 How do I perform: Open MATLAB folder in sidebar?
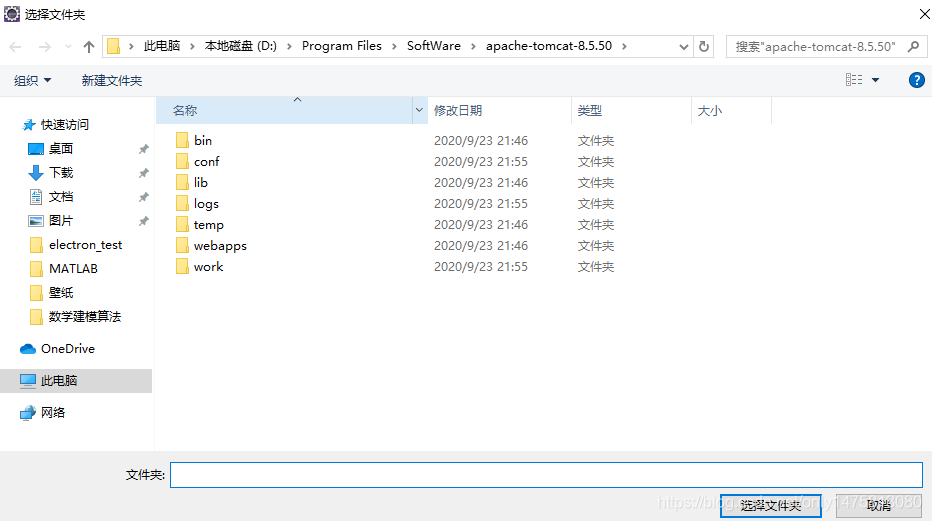pos(73,269)
